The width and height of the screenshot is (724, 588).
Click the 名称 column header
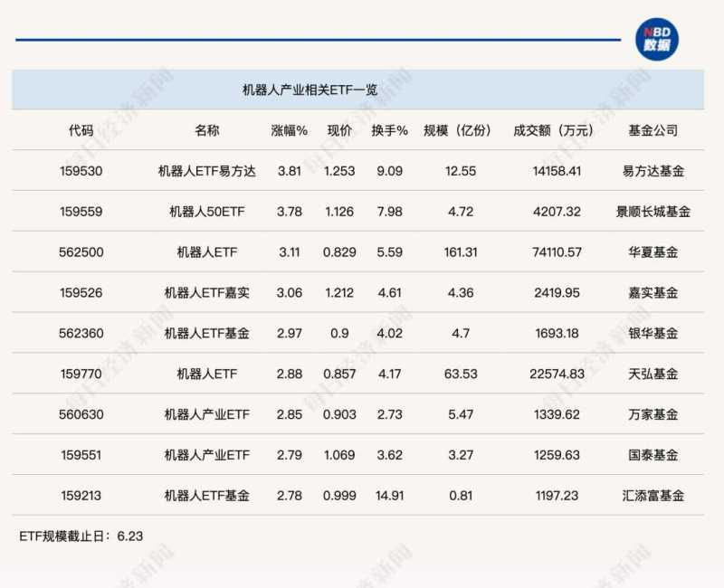pyautogui.click(x=207, y=130)
